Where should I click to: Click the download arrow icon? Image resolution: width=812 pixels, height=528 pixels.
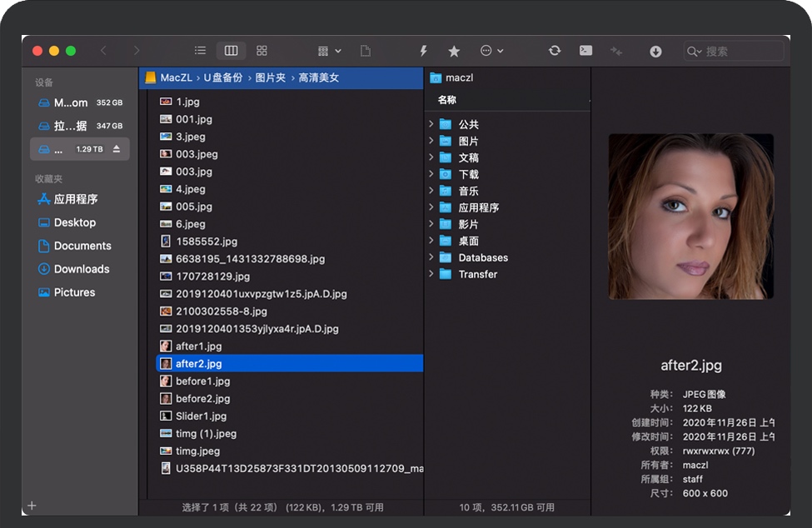click(x=655, y=51)
